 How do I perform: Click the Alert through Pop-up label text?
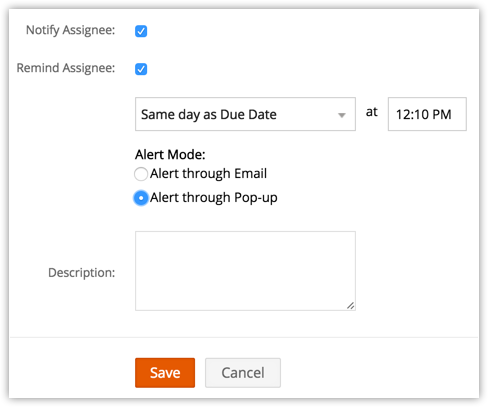tap(214, 198)
